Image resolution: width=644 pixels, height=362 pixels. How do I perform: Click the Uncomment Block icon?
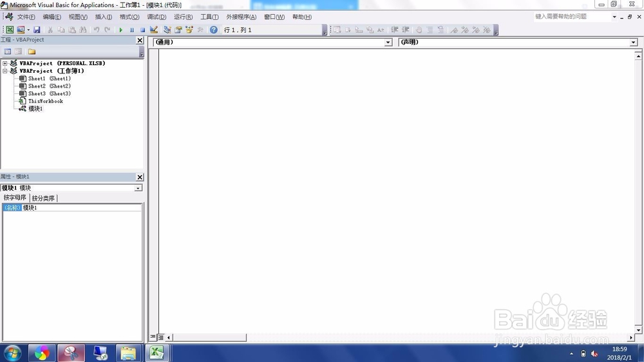[440, 30]
